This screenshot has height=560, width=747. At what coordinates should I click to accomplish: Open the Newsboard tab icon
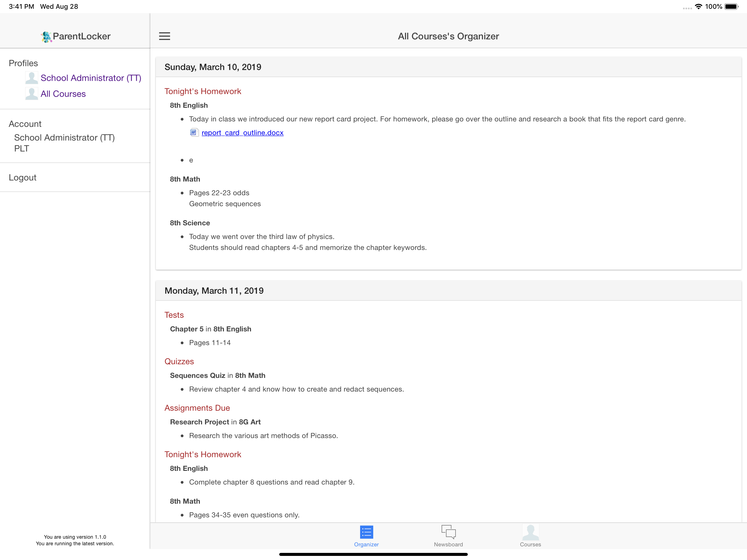448,532
